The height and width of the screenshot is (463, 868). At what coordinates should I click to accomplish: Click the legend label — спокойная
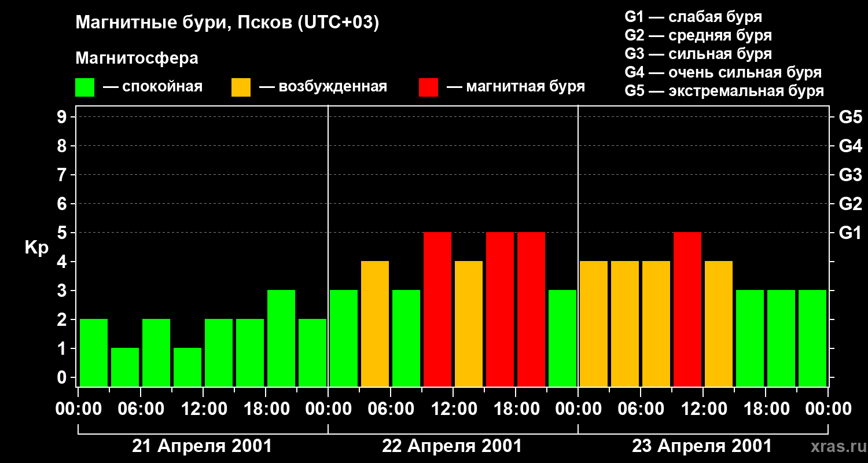coord(152,87)
